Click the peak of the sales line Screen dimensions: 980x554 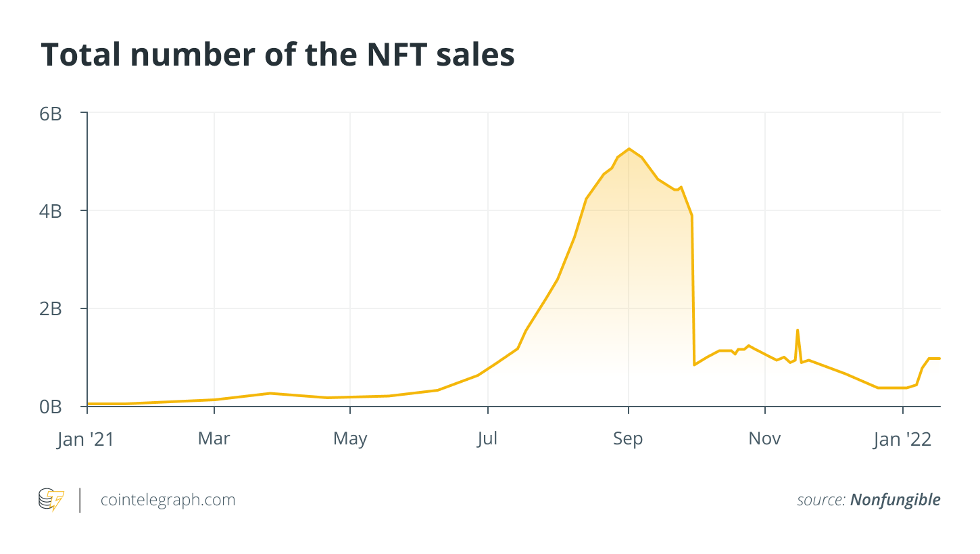click(x=629, y=149)
